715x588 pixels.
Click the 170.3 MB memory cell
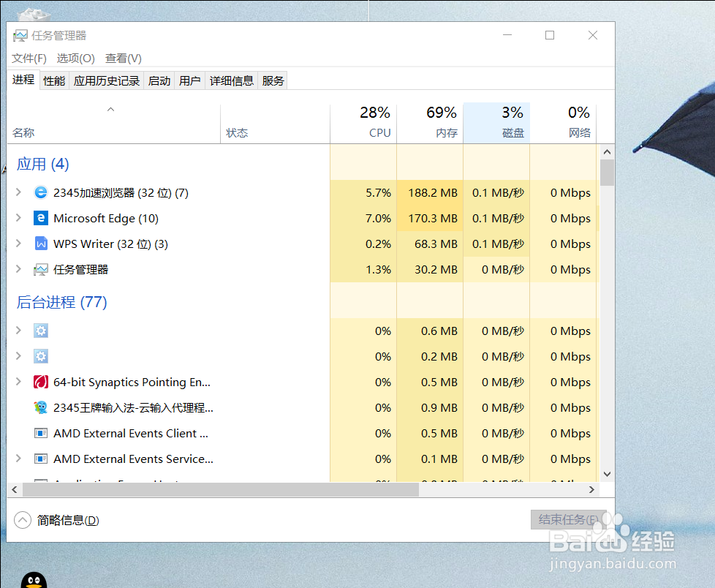pyautogui.click(x=430, y=218)
